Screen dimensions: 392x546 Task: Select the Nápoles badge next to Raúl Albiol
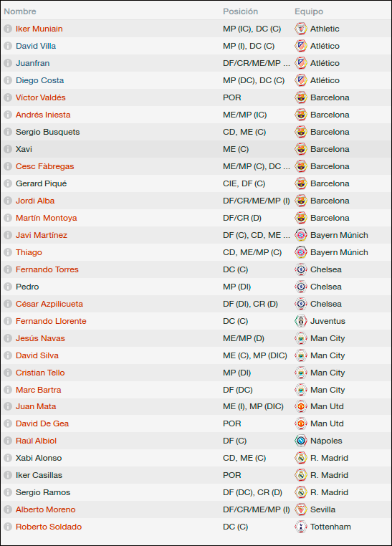[301, 441]
